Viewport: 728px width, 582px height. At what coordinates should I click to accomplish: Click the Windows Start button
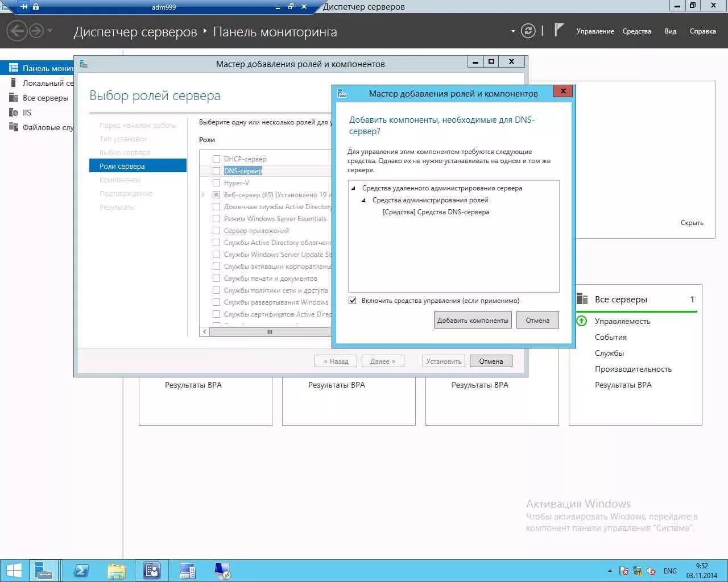coord(14,571)
